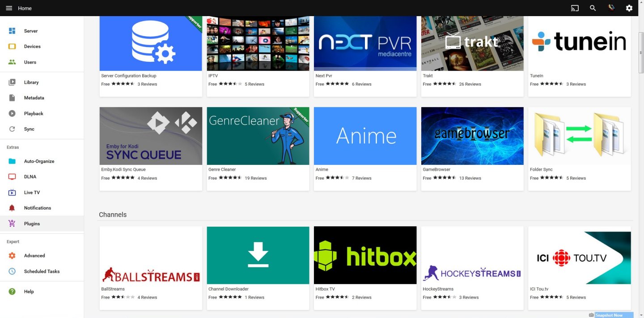Open the settings gear icon
This screenshot has width=644, height=318.
click(x=629, y=8)
